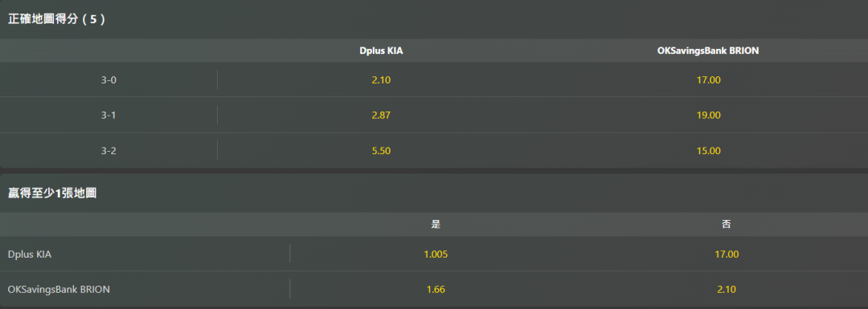This screenshot has width=868, height=309.
Task: Click the 否 column header
Action: [727, 225]
